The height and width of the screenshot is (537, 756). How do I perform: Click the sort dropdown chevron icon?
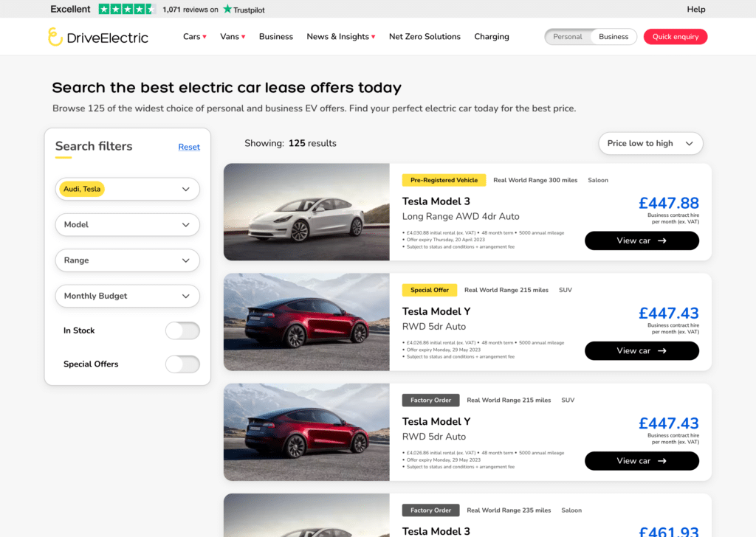point(690,143)
